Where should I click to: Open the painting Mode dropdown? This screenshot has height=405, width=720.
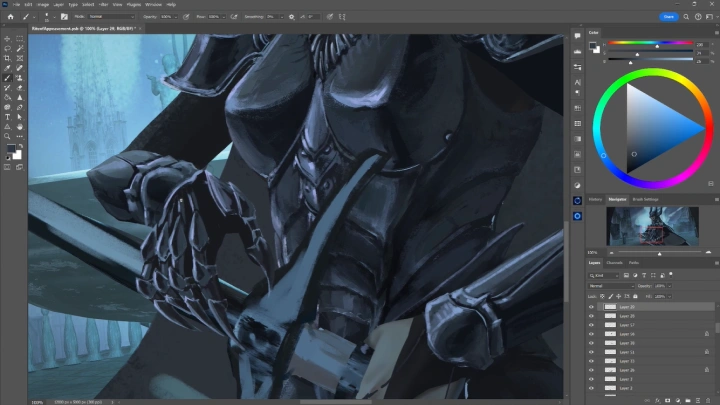[112, 17]
